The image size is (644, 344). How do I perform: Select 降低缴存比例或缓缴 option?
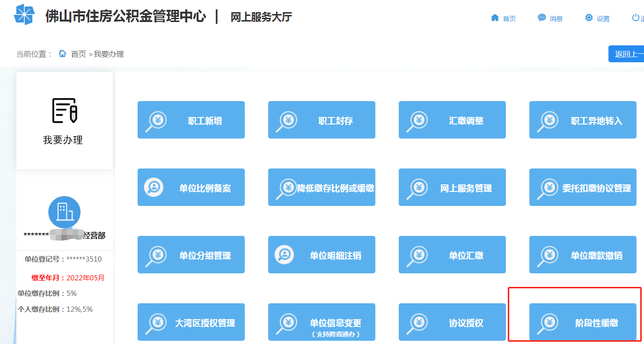click(x=322, y=187)
